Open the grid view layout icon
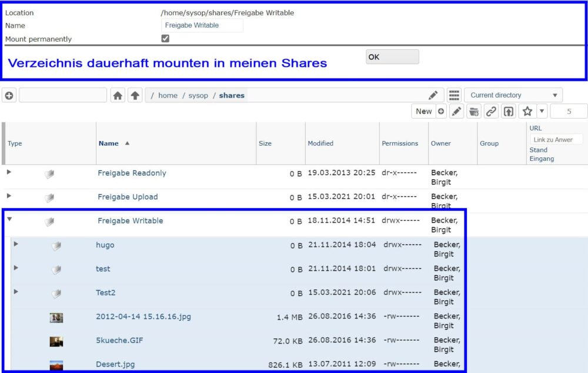This screenshot has width=588, height=373. [453, 95]
